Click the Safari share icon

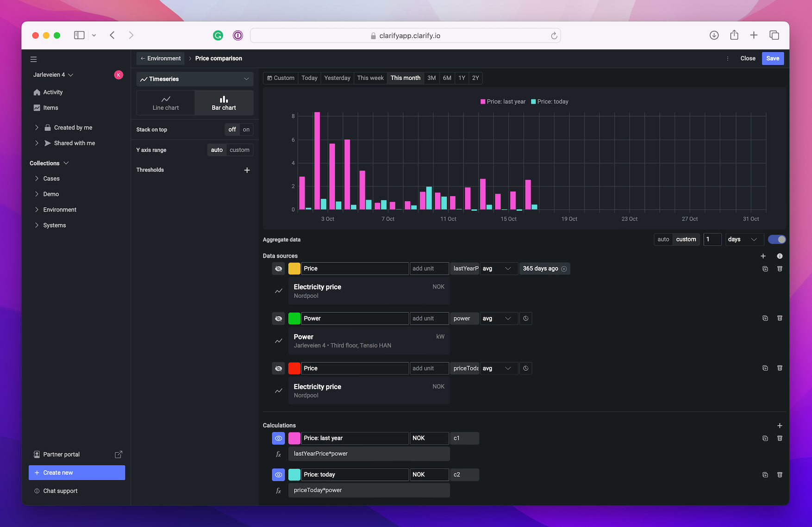tap(734, 35)
